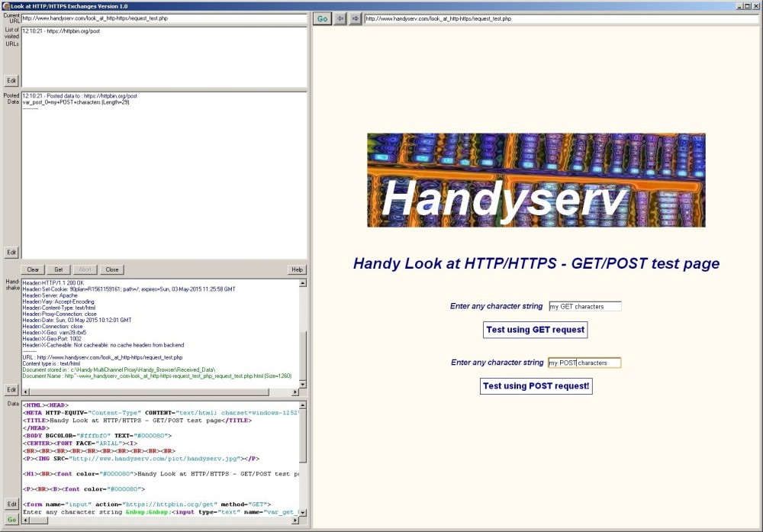Open Help
The height and width of the screenshot is (532, 763).
297,269
